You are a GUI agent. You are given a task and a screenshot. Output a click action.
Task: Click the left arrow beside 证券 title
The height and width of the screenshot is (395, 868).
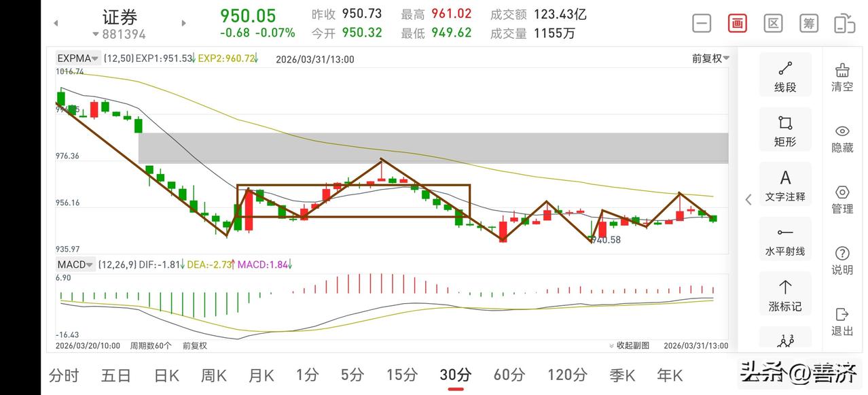click(55, 22)
